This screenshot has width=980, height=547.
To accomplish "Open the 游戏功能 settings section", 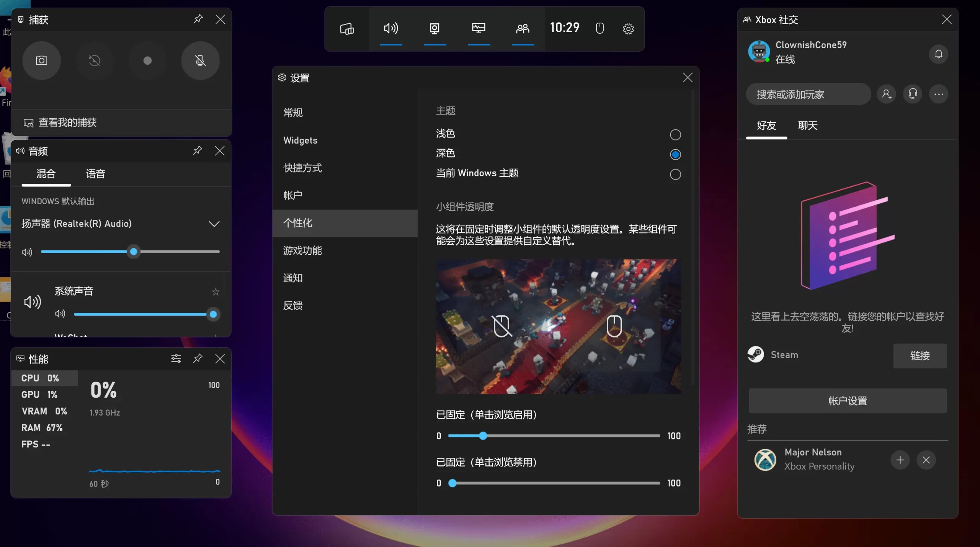I will coord(302,251).
